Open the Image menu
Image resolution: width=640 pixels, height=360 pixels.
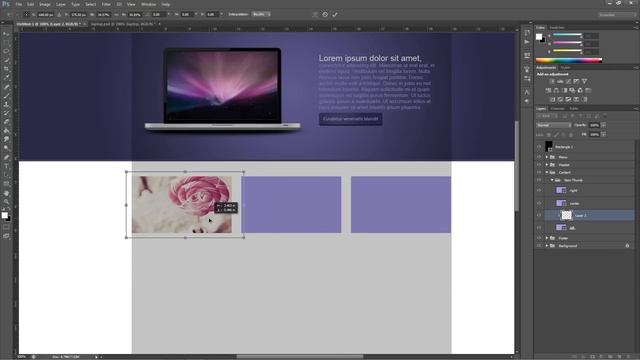click(x=45, y=4)
